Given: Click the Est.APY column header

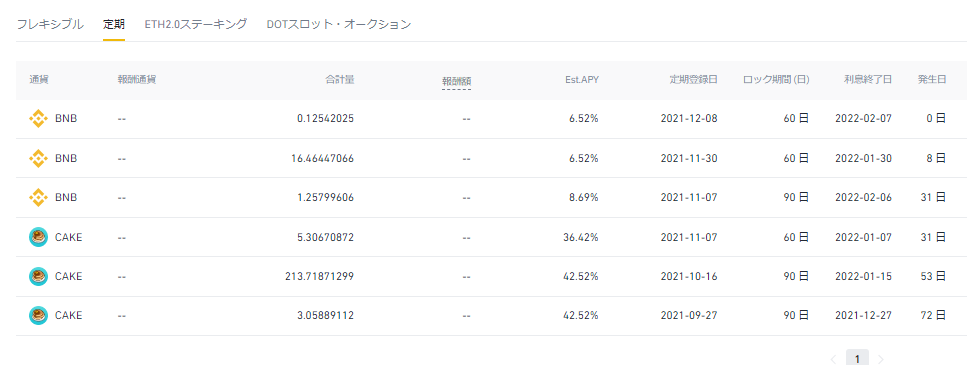Looking at the screenshot, I should (582, 80).
